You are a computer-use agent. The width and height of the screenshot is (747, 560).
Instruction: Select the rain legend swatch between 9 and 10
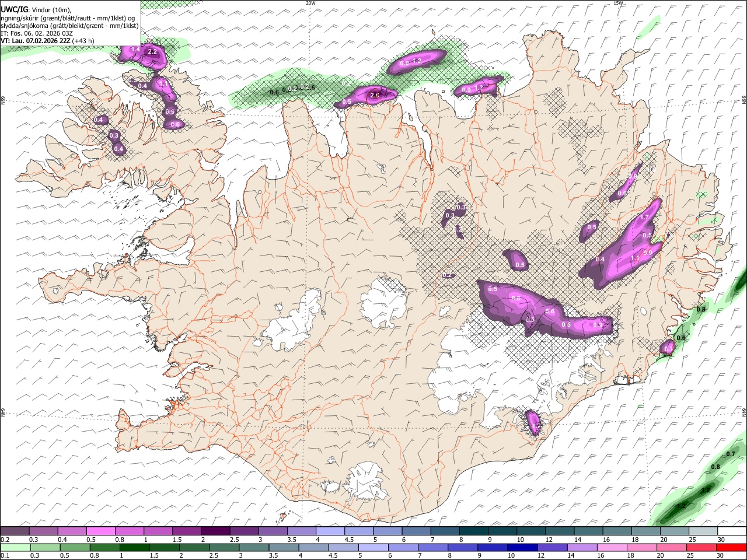(x=492, y=548)
